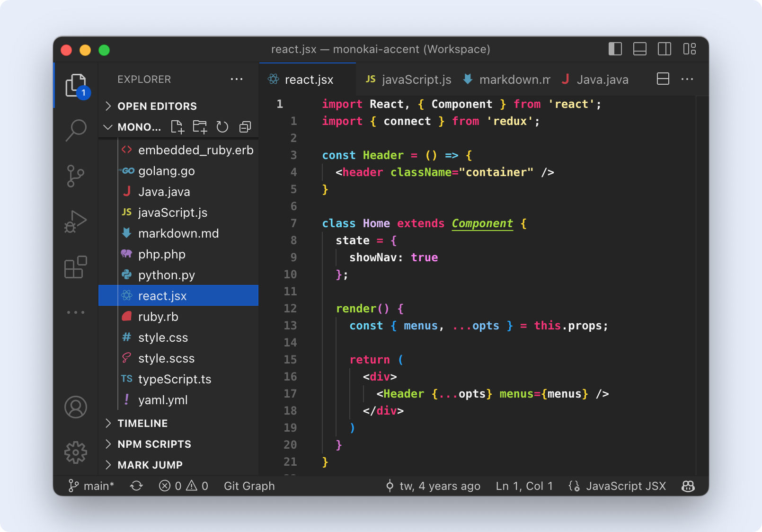The height and width of the screenshot is (532, 762).
Task: Select react.jsx in file tree
Action: [x=178, y=296]
